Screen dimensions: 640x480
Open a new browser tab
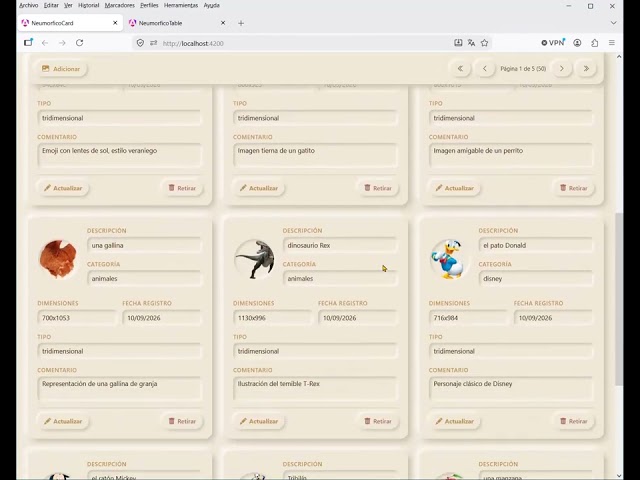click(241, 23)
